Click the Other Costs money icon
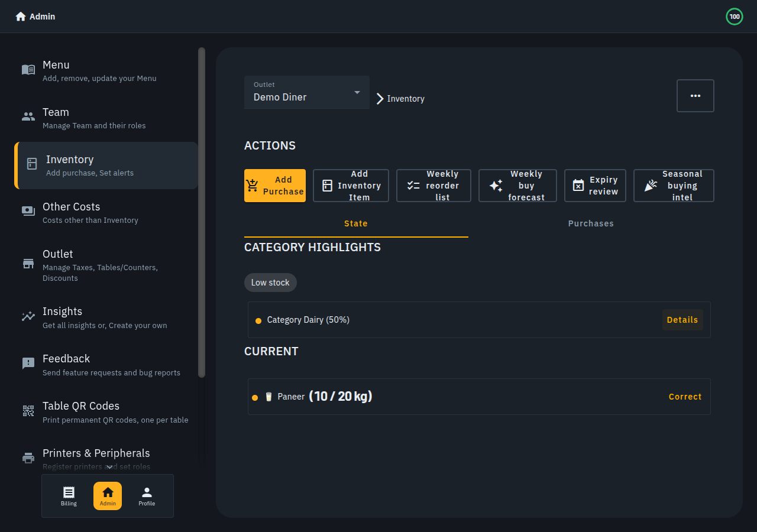757x532 pixels. coord(28,211)
